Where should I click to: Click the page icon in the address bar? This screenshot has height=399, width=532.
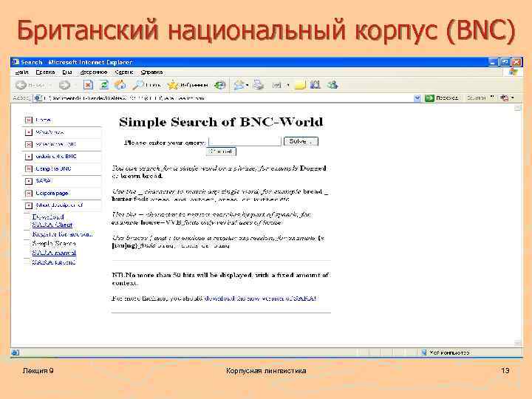click(x=38, y=98)
